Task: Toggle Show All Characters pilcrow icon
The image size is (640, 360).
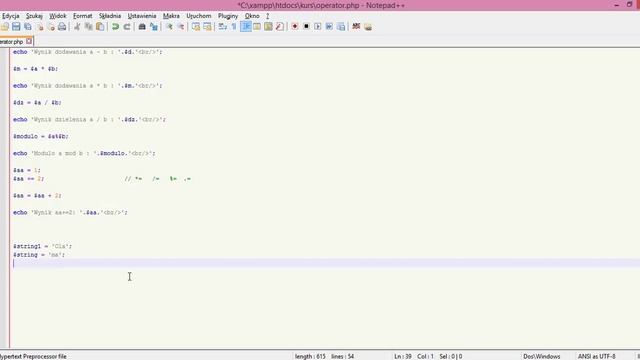Action: pos(234,27)
